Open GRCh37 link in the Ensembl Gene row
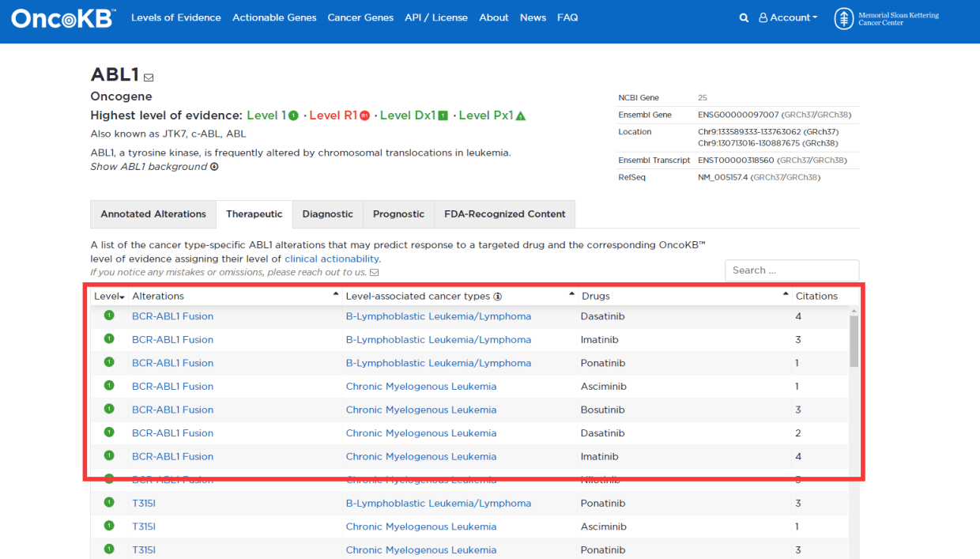The image size is (980, 559). 799,115
